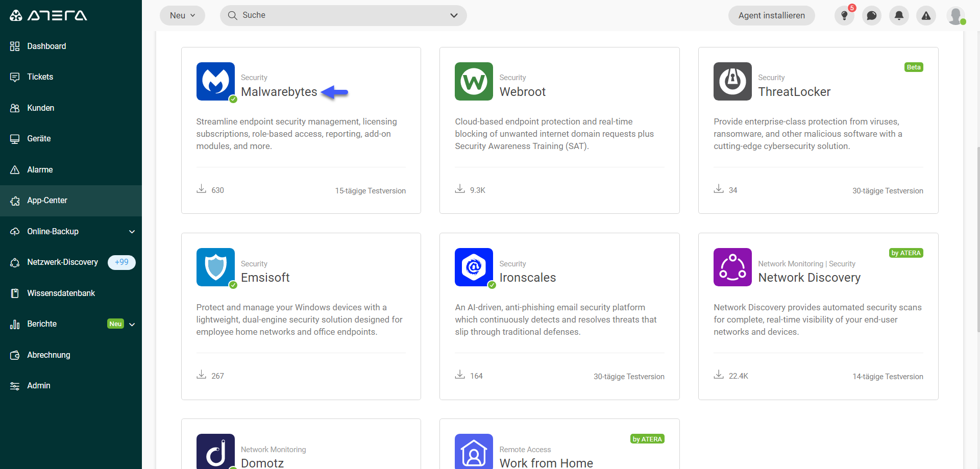Image resolution: width=980 pixels, height=469 pixels.
Task: Open the Malwarebytes app title
Action: (x=279, y=92)
